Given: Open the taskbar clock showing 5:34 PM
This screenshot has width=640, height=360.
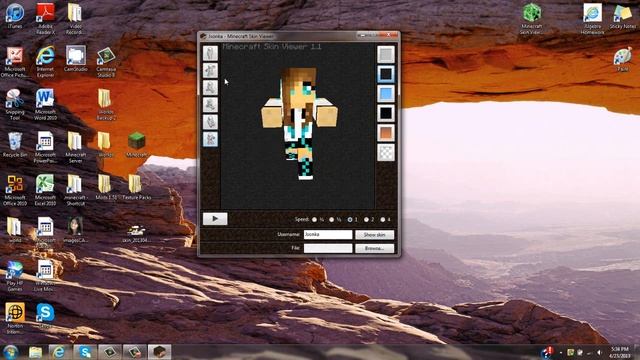Looking at the screenshot, I should point(620,352).
